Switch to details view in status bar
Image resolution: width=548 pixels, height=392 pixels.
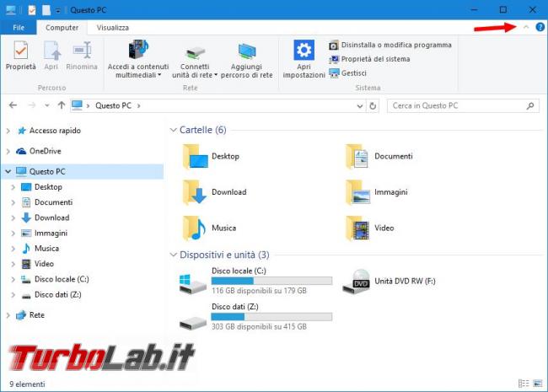pos(524,384)
